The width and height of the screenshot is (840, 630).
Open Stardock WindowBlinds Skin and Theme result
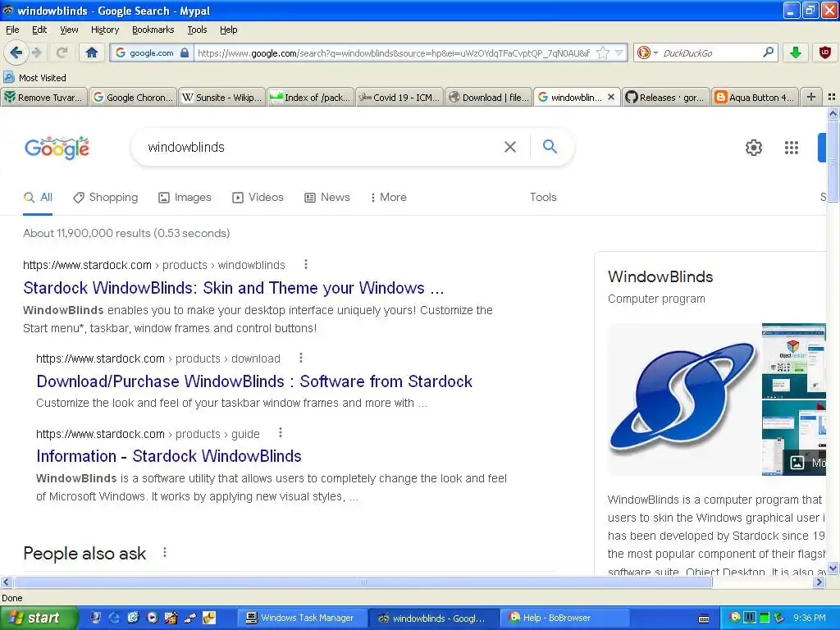pyautogui.click(x=234, y=288)
